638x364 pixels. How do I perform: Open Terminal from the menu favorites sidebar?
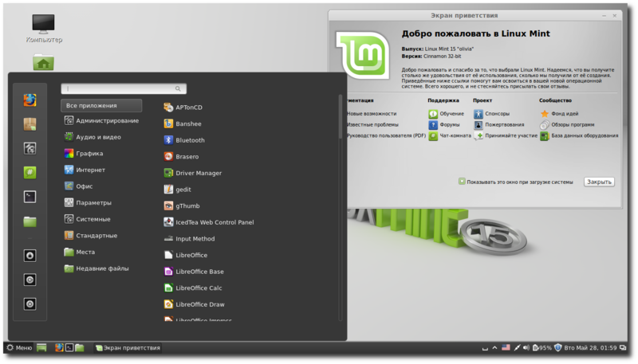coord(30,197)
